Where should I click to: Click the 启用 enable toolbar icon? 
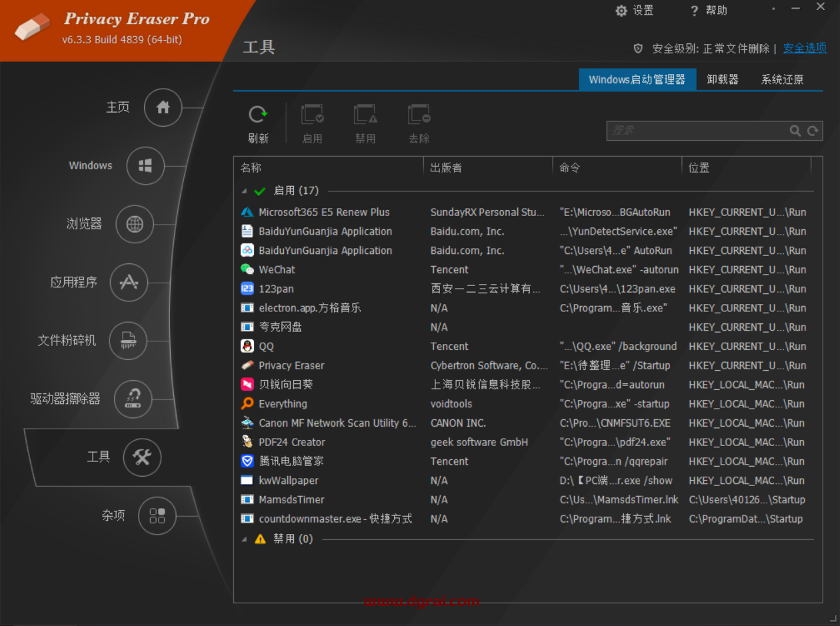point(312,115)
